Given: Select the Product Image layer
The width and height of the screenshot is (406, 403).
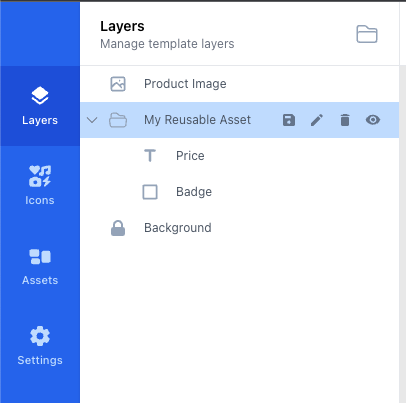Looking at the screenshot, I should click(x=240, y=84).
